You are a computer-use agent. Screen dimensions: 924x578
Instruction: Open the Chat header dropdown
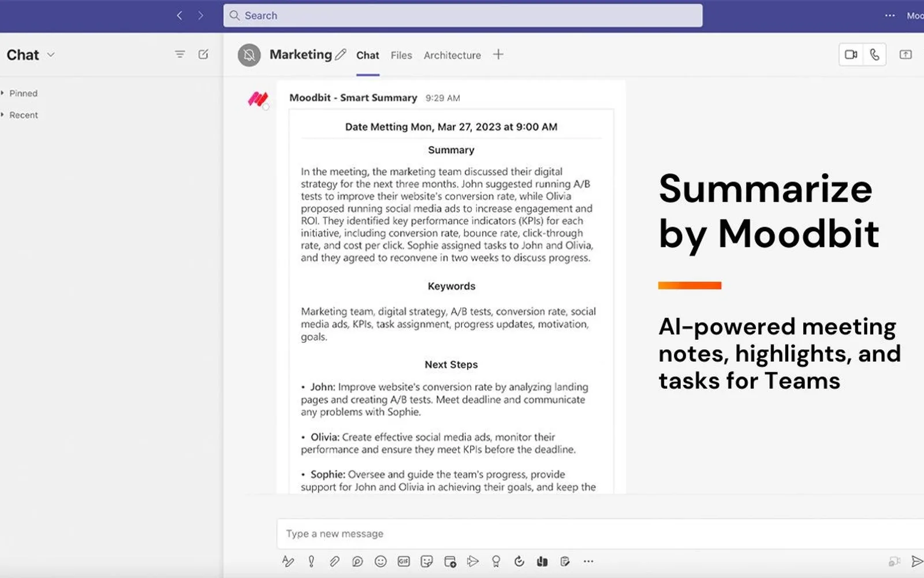(x=51, y=55)
